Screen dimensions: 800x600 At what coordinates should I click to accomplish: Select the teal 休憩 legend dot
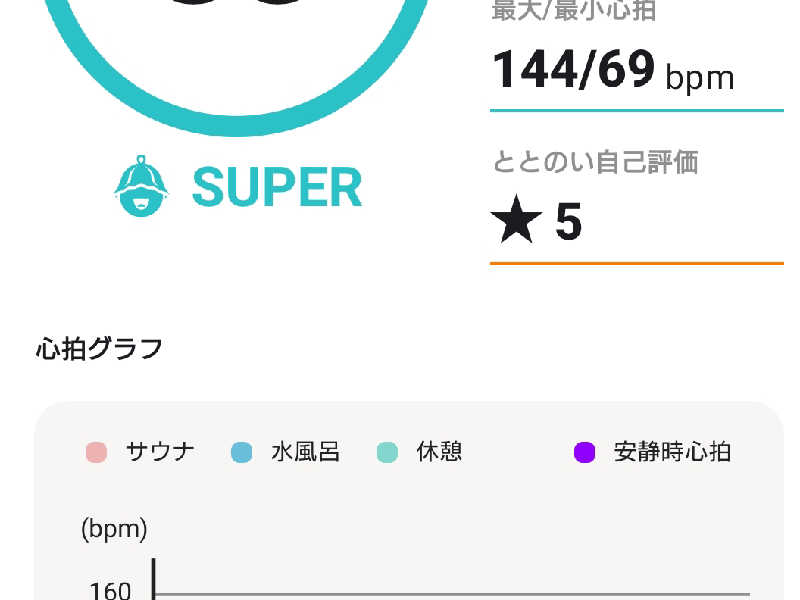(x=387, y=452)
